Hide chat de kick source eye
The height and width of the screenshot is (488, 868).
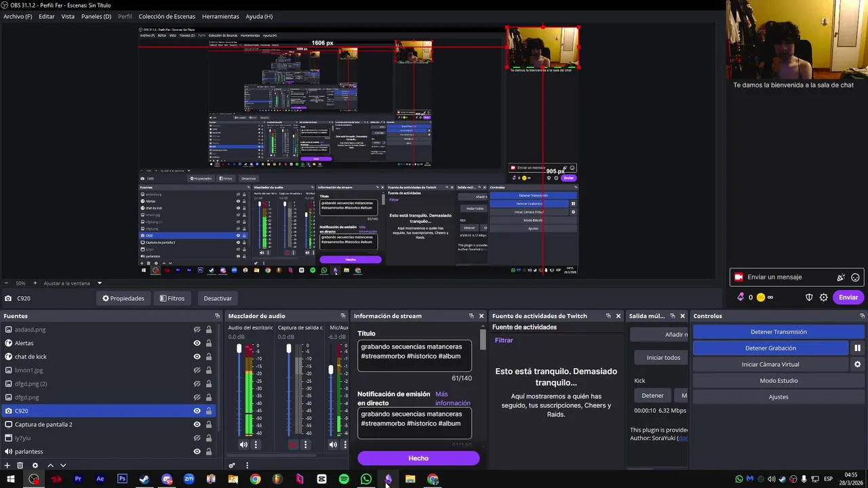(x=197, y=357)
